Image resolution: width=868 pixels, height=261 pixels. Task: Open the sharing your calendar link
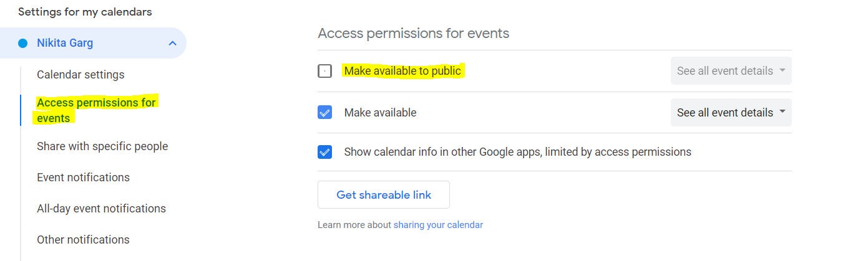438,225
